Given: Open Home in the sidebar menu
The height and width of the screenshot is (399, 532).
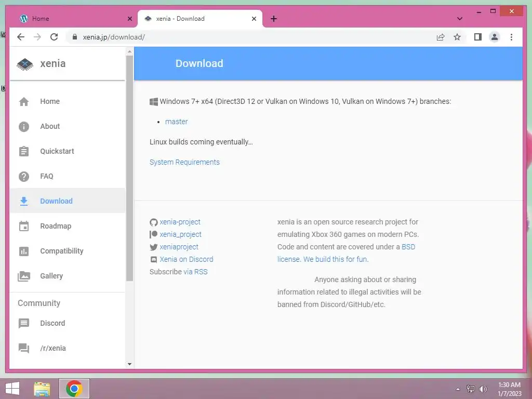Looking at the screenshot, I should tap(68, 101).
